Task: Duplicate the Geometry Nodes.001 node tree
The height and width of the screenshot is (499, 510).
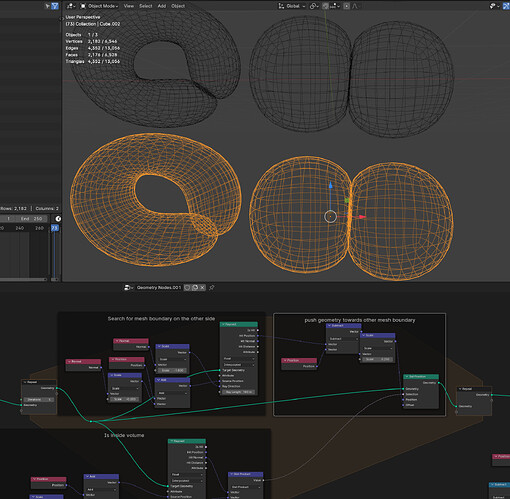Action: click(195, 287)
